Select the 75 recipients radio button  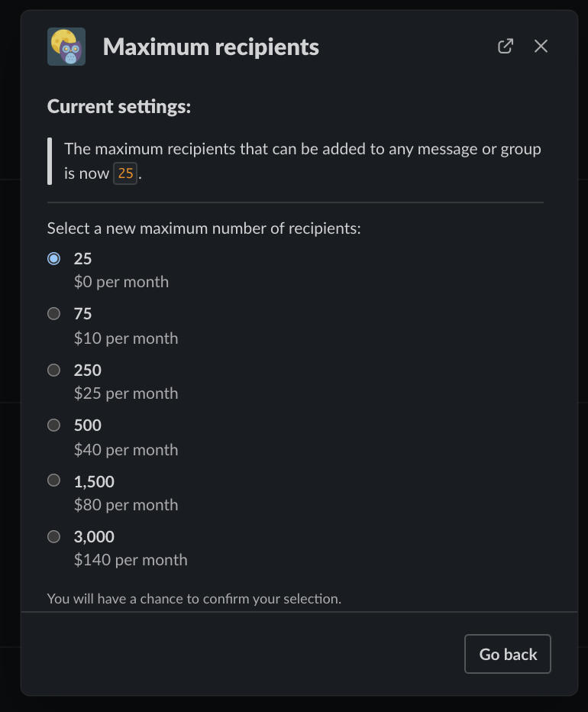click(x=53, y=313)
